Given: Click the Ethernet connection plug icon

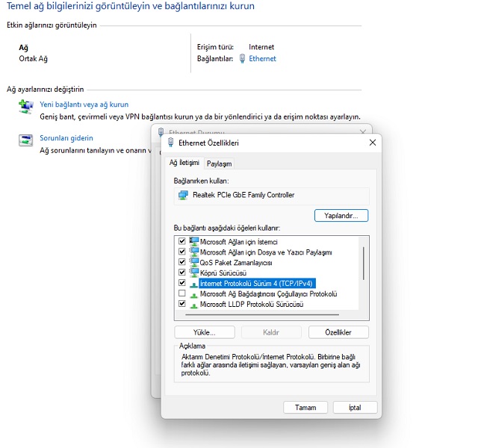Looking at the screenshot, I should 243,58.
